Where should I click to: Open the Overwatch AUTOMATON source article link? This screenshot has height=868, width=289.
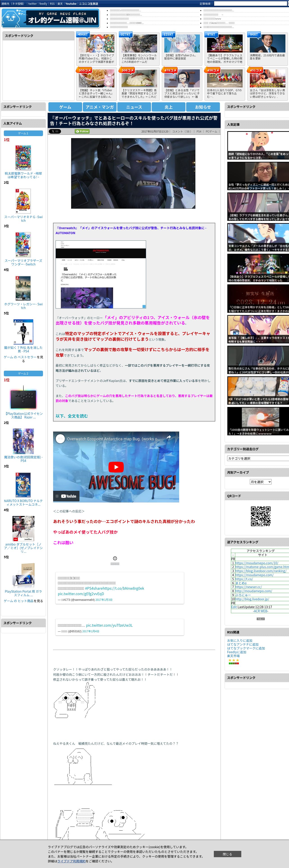pyautogui.click(x=131, y=231)
